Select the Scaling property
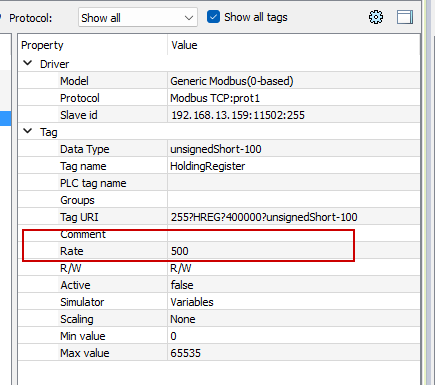Viewport: 435px width, 385px height. 77,319
